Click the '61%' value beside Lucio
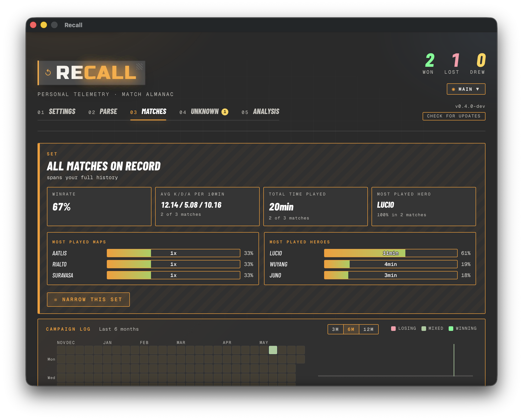523x420 pixels. point(465,253)
